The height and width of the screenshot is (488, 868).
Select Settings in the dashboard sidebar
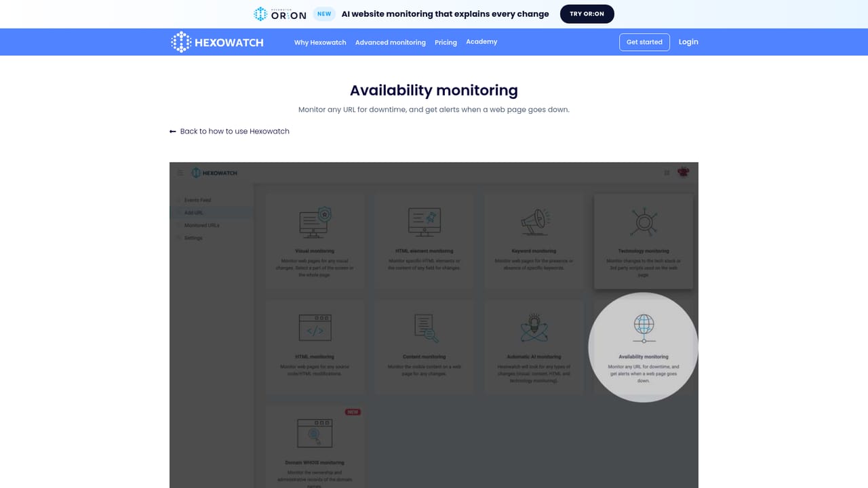[x=193, y=238]
